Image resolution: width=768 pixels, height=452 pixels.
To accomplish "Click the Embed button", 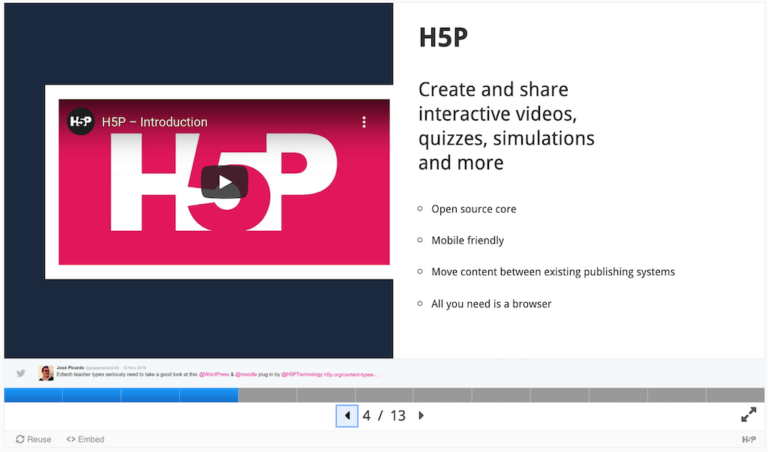I will (85, 439).
